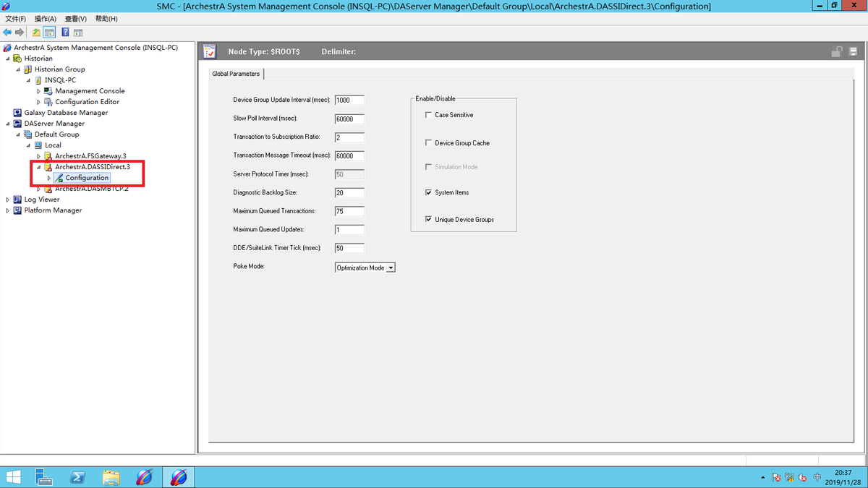
Task: Toggle the Show/Hide Console Tree icon
Action: [x=49, y=33]
